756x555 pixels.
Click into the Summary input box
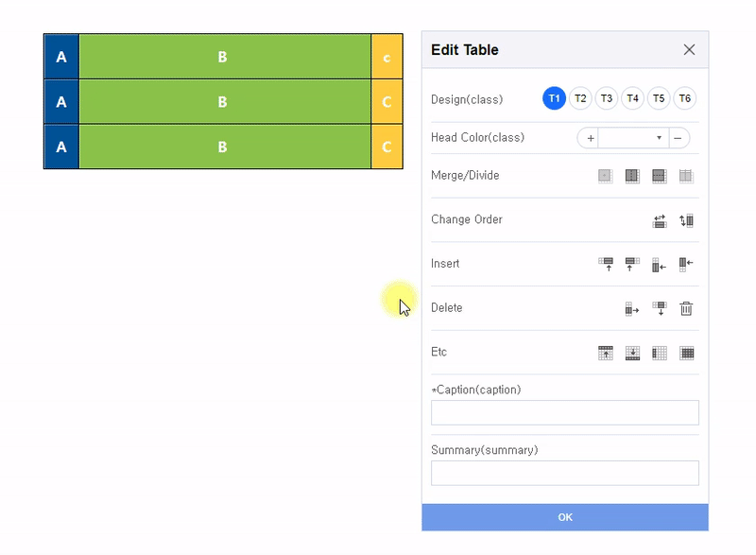coord(565,473)
